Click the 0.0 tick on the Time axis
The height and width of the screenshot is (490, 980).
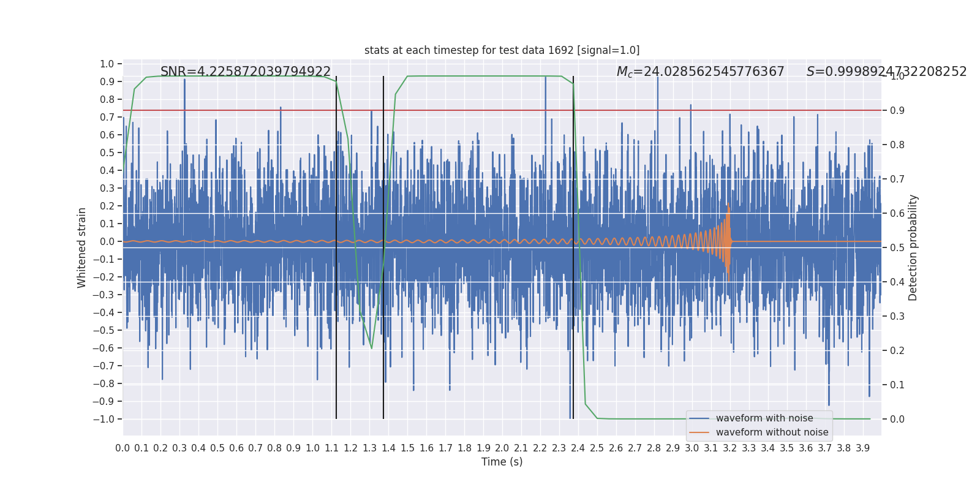[x=123, y=448]
